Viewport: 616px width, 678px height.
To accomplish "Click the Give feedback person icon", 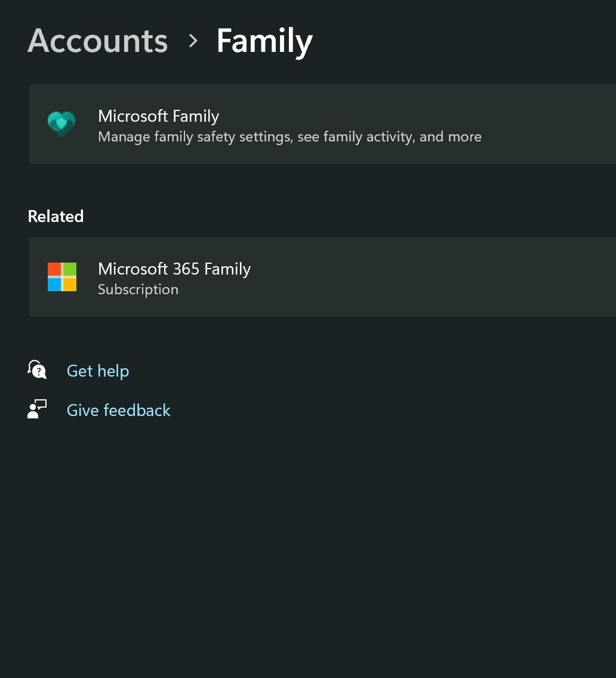I will tap(37, 409).
